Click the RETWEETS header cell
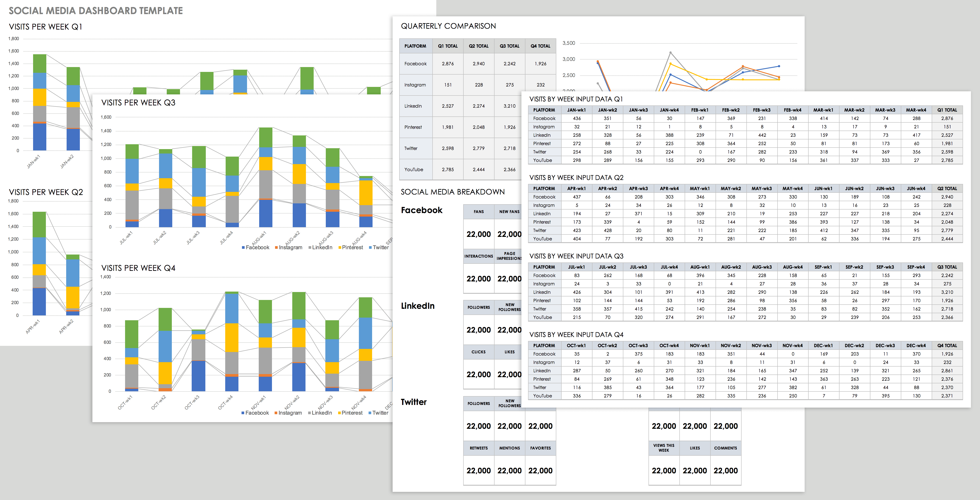Screen dimensions: 980x500 479,448
